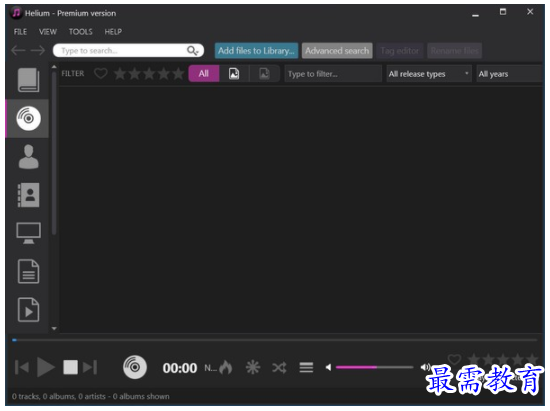This screenshot has height=411, width=550.
Task: Open the monitor view in sidebar
Action: (28, 233)
